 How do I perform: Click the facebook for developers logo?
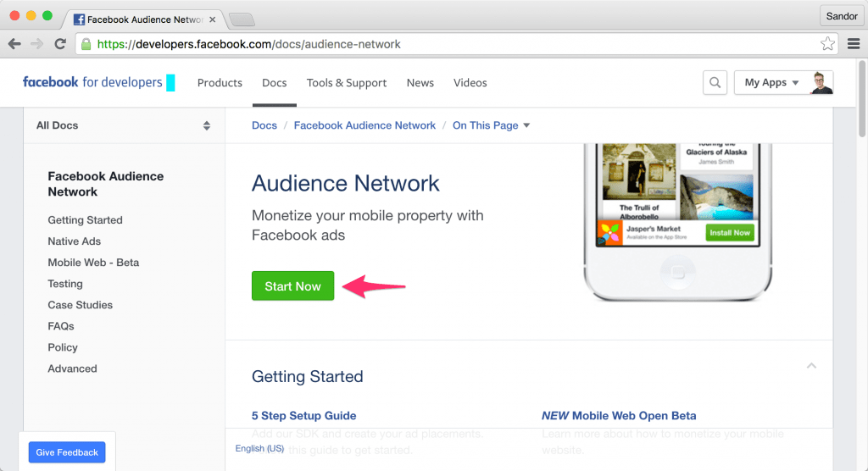pos(92,82)
